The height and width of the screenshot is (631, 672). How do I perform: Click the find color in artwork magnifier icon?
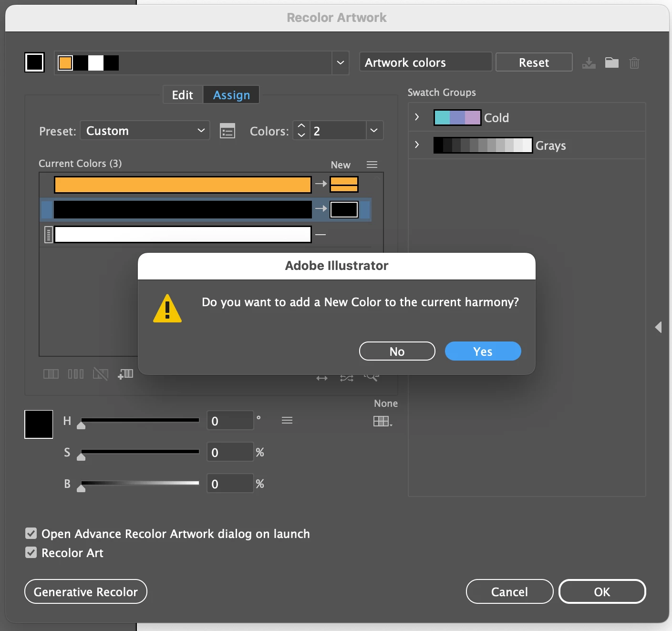coord(372,378)
